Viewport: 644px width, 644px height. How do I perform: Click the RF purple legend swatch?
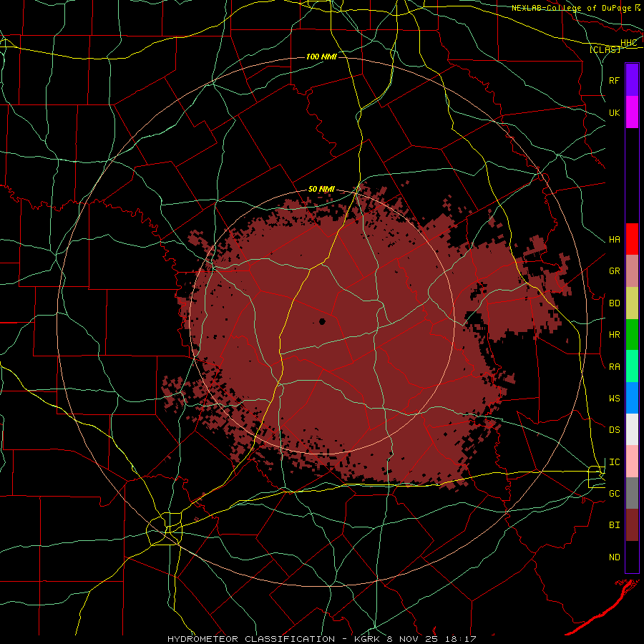pyautogui.click(x=632, y=80)
